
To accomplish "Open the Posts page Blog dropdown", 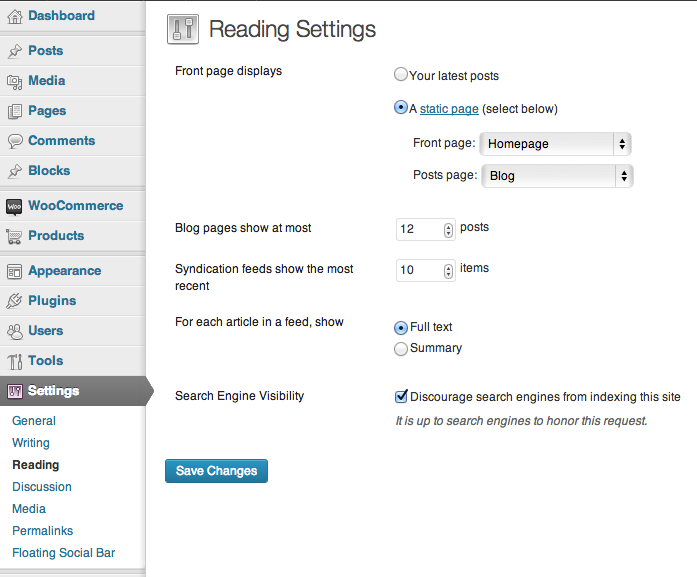I will click(x=557, y=176).
